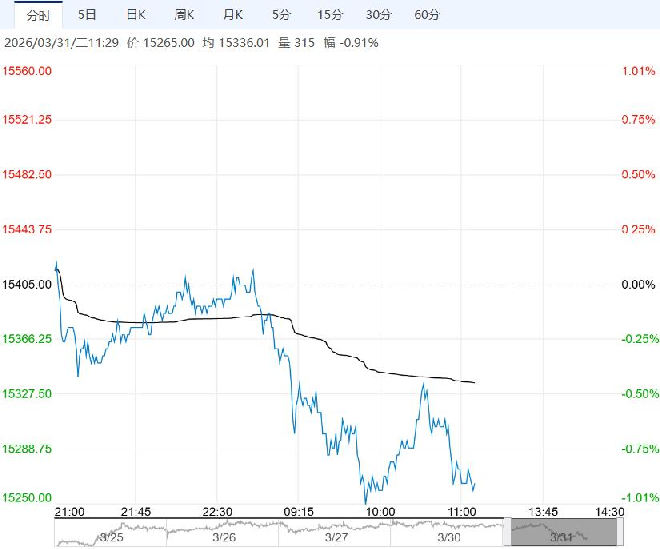
Task: Click the 15405.00 price axis label
Action: [x=30, y=284]
